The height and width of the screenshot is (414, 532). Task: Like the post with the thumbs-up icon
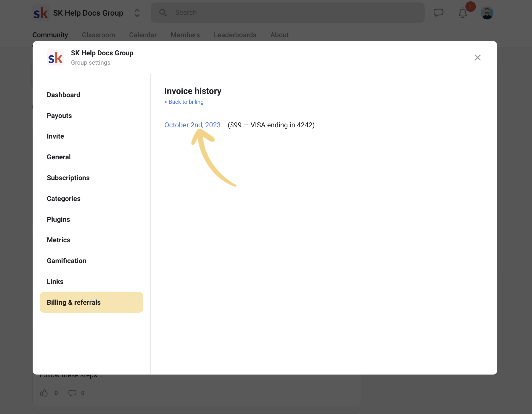[44, 393]
